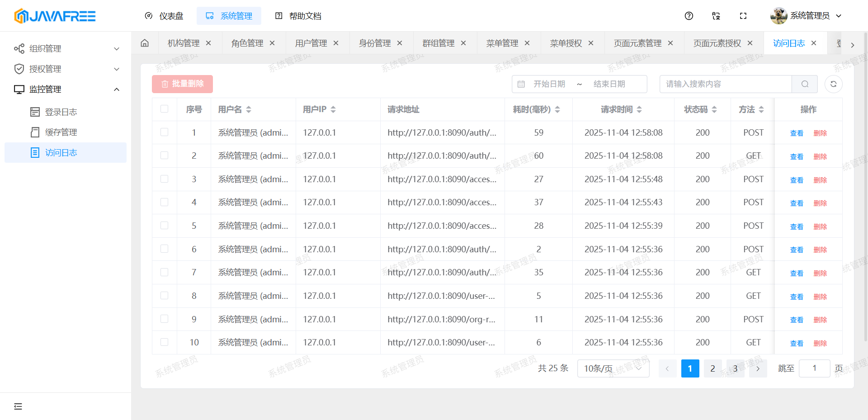Open 系统管理员 user dropdown
868x420 pixels.
pos(806,16)
